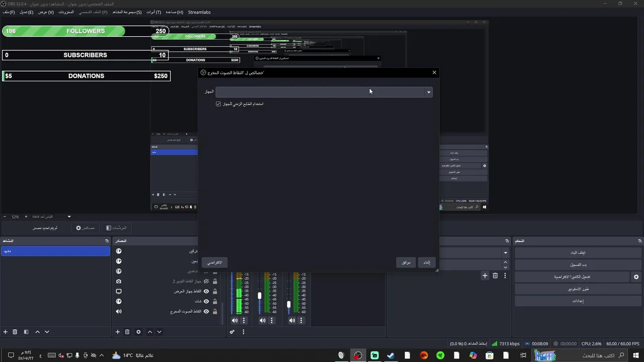Open audio mixer footer three-dot menu
The image size is (644, 362).
click(x=244, y=332)
